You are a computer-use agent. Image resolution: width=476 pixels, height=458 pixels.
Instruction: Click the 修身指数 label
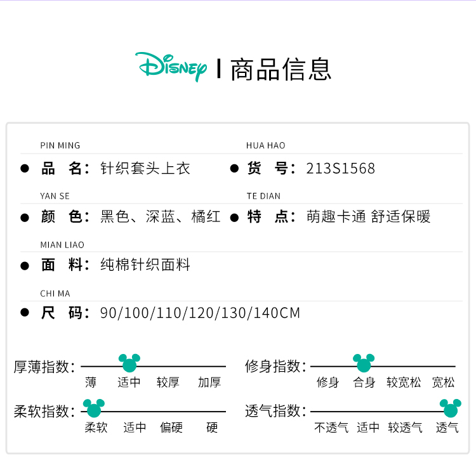tap(275, 367)
